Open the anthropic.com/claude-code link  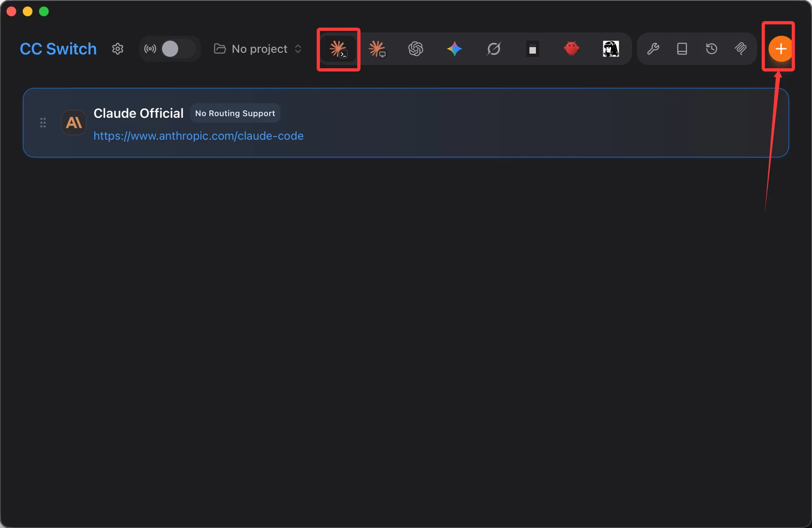pos(199,136)
